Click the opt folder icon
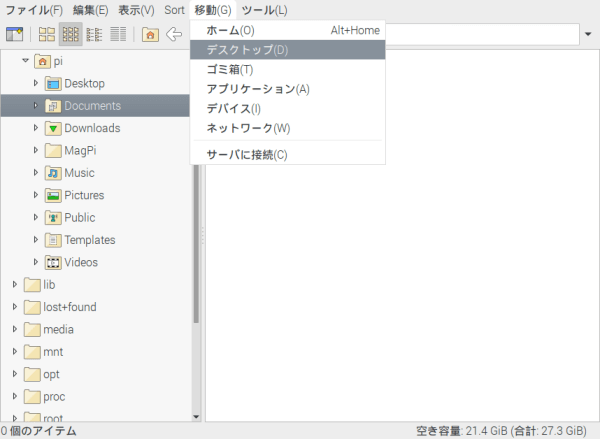The height and width of the screenshot is (439, 600). coord(32,374)
